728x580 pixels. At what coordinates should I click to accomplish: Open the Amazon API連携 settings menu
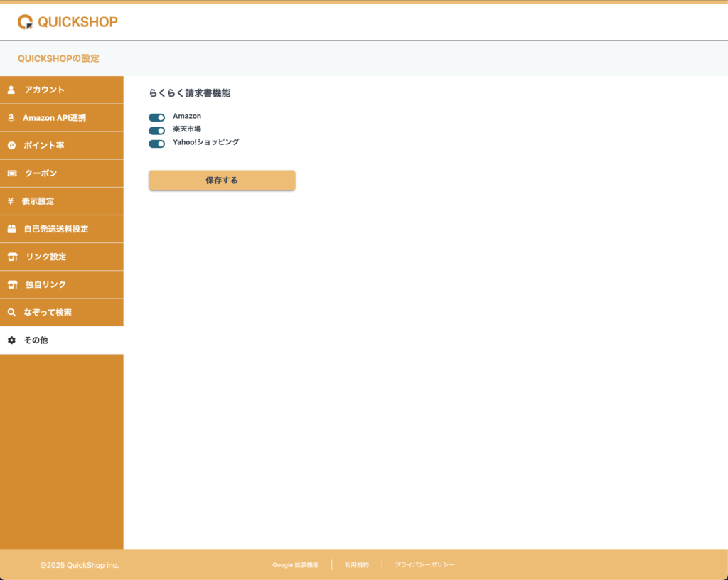pos(54,118)
